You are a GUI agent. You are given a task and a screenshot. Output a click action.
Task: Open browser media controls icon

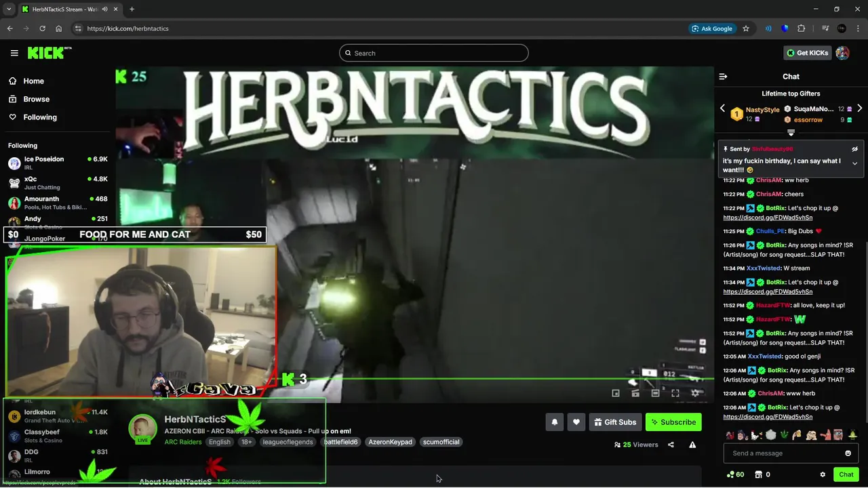click(825, 28)
